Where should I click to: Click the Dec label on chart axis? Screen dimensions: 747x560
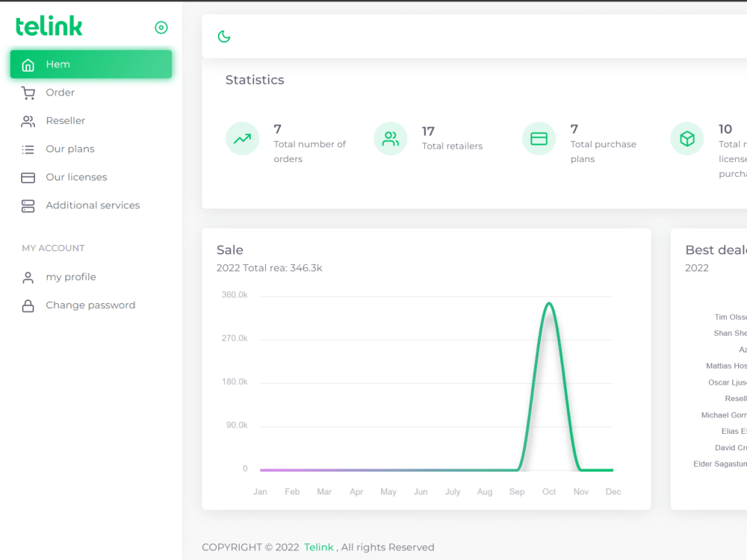pyautogui.click(x=613, y=491)
